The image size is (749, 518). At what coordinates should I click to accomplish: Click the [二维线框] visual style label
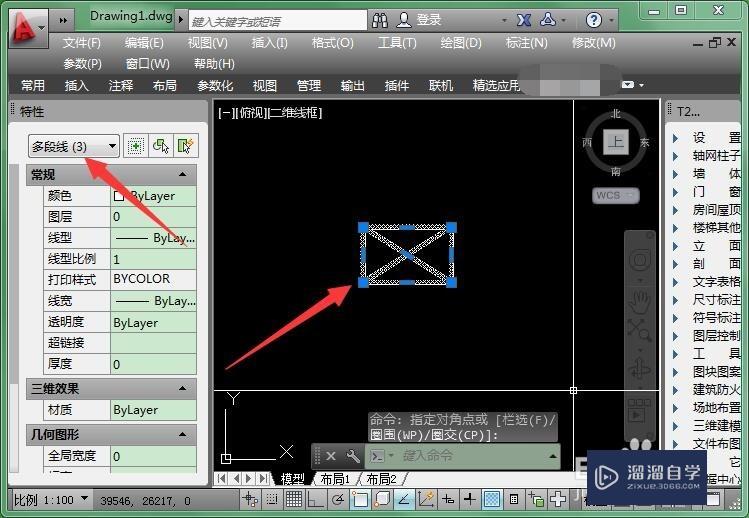coord(294,113)
